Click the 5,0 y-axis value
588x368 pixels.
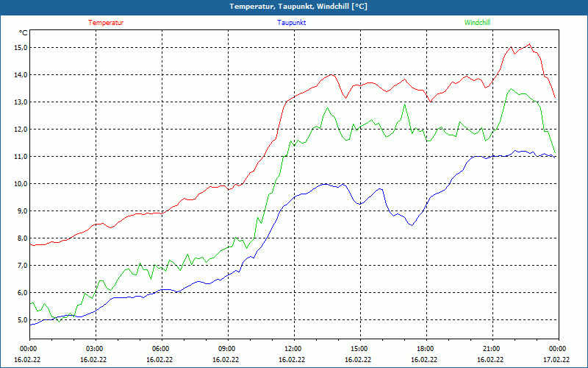23,320
